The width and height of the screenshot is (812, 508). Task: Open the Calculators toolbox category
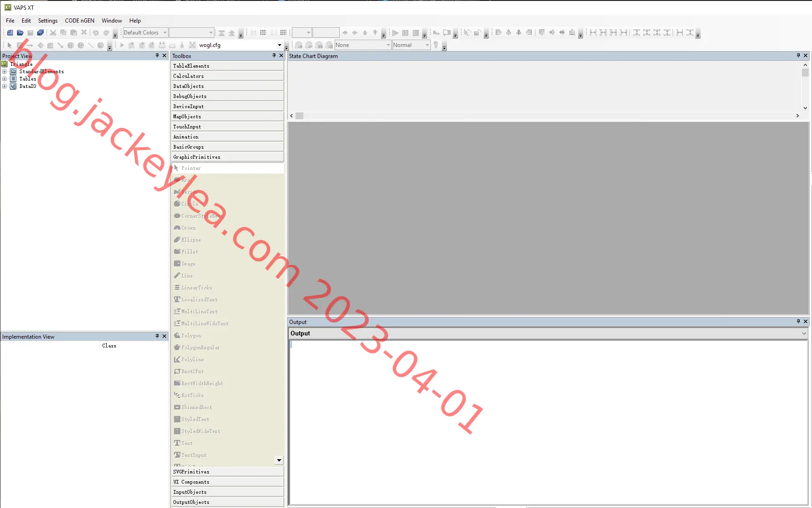point(228,76)
